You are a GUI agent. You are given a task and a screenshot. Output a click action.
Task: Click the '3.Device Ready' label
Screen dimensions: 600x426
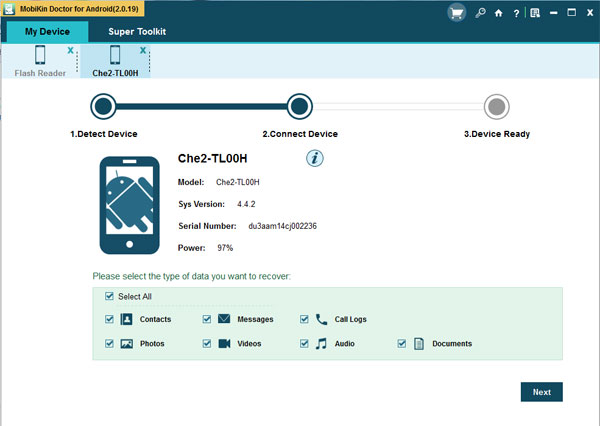[x=497, y=134]
